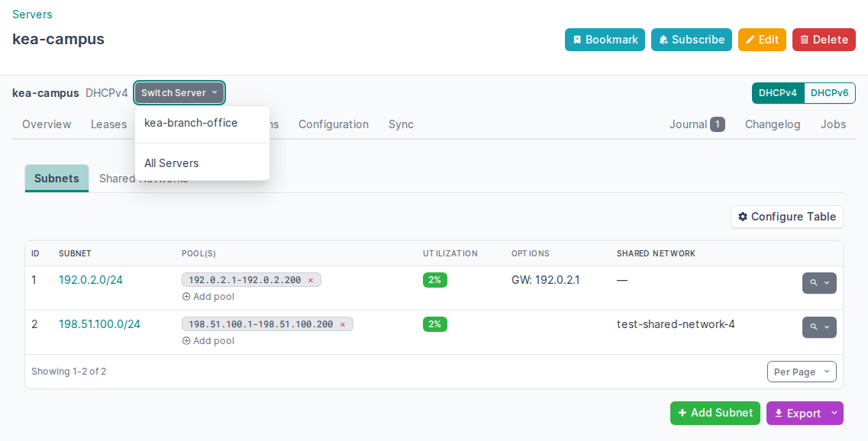The height and width of the screenshot is (441, 868).
Task: Click 2% utilization badge for 198.51.100.0/24
Action: [x=434, y=324]
